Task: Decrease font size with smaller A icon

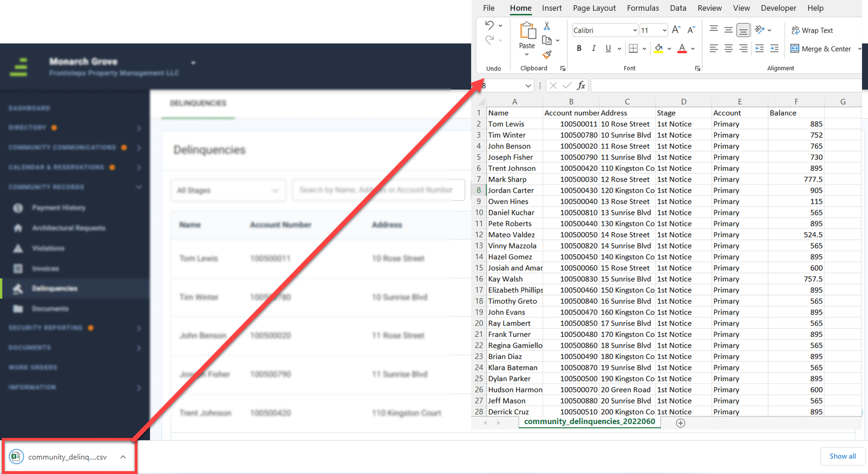Action: point(691,30)
